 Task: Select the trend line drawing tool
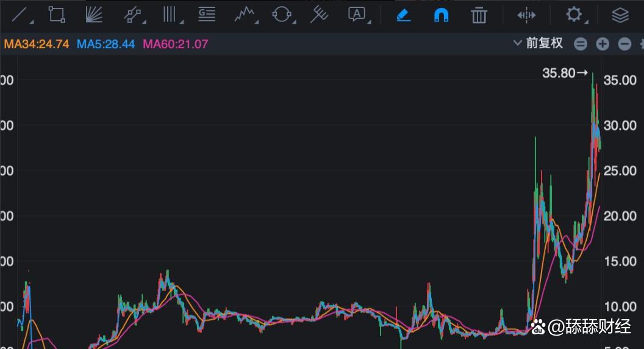[21, 14]
